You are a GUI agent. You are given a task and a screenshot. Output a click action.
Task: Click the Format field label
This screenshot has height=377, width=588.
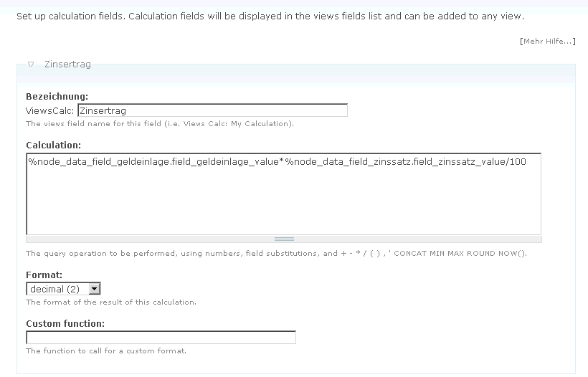(x=44, y=275)
